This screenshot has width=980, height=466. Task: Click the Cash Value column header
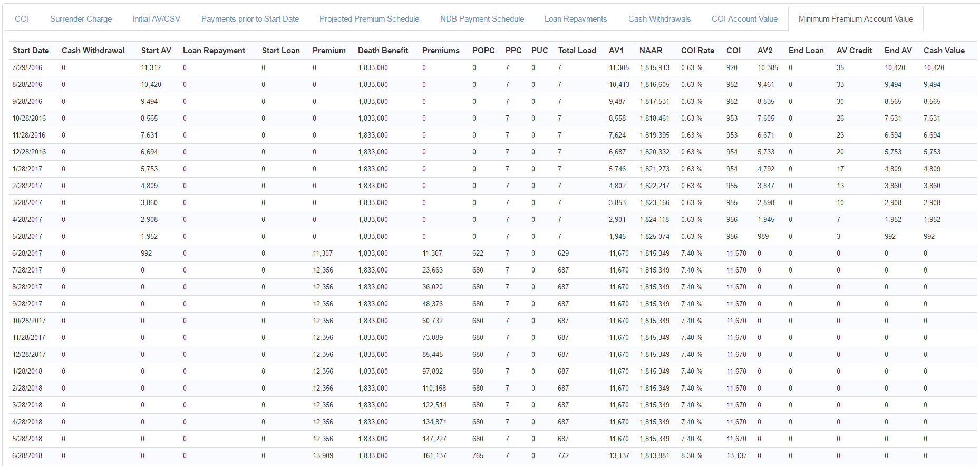[x=944, y=51]
